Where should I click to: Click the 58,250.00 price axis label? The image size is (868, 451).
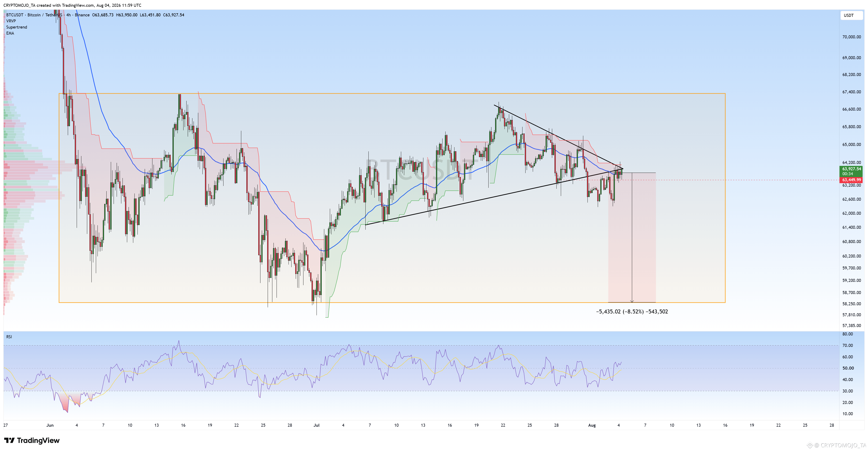pos(851,304)
